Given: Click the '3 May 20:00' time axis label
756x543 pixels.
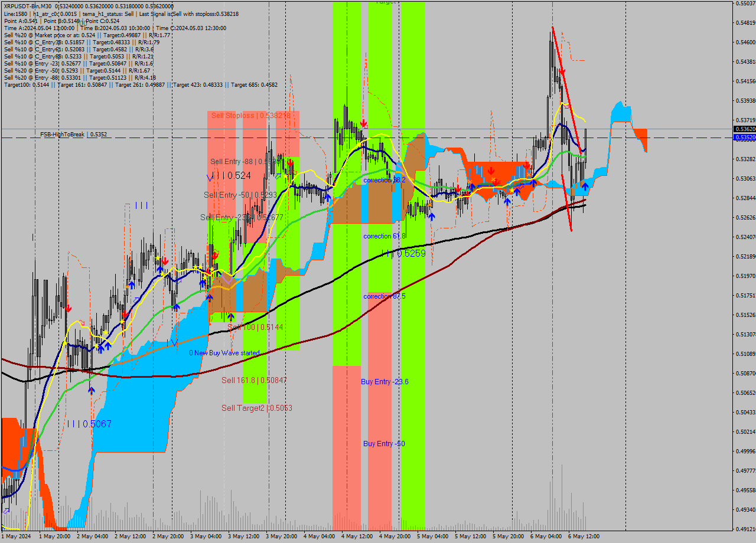Looking at the screenshot, I should click(282, 537).
